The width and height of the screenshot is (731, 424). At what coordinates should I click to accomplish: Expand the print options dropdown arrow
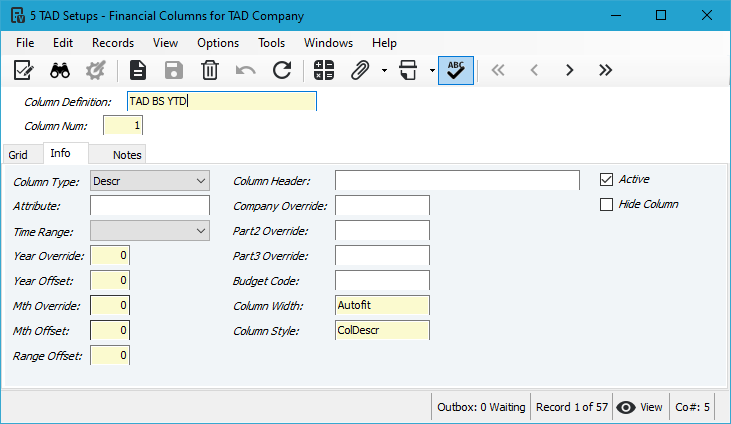click(432, 71)
